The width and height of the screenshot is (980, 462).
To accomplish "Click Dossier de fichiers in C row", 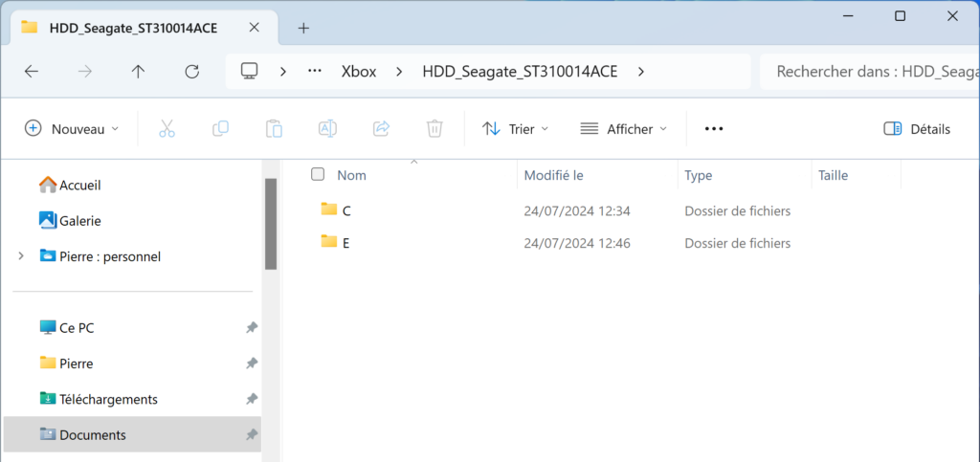I will click(x=738, y=211).
